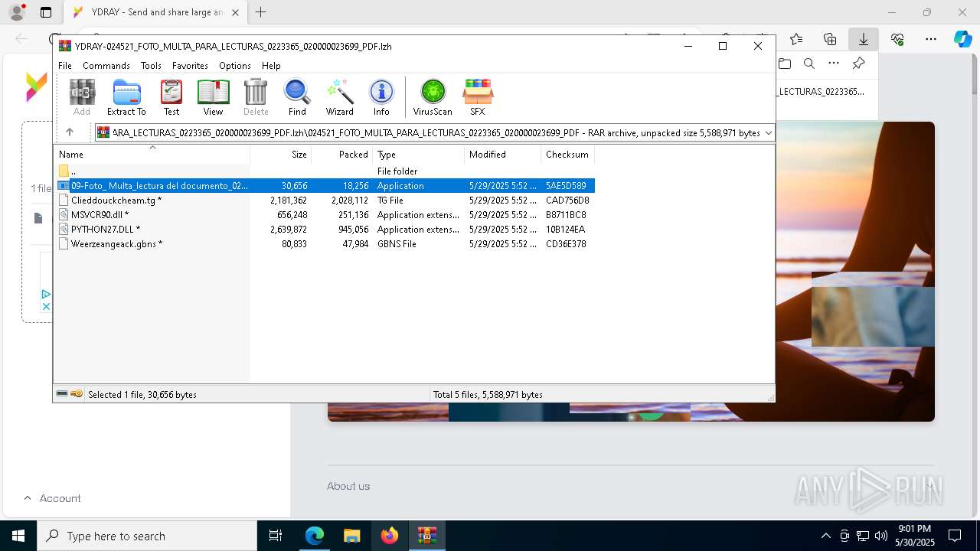
Task: Click the Windows Start button
Action: point(18,536)
